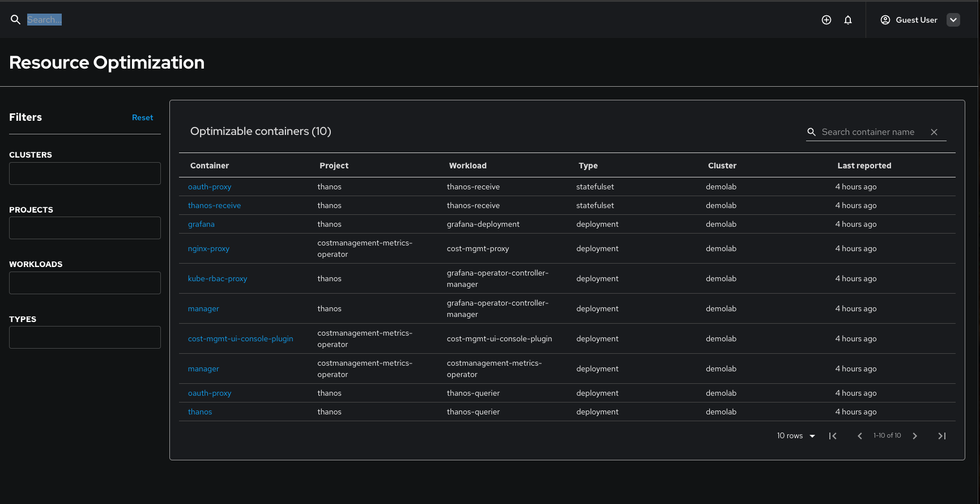980x504 pixels.
Task: Click the global search magnifier icon
Action: pyautogui.click(x=16, y=20)
